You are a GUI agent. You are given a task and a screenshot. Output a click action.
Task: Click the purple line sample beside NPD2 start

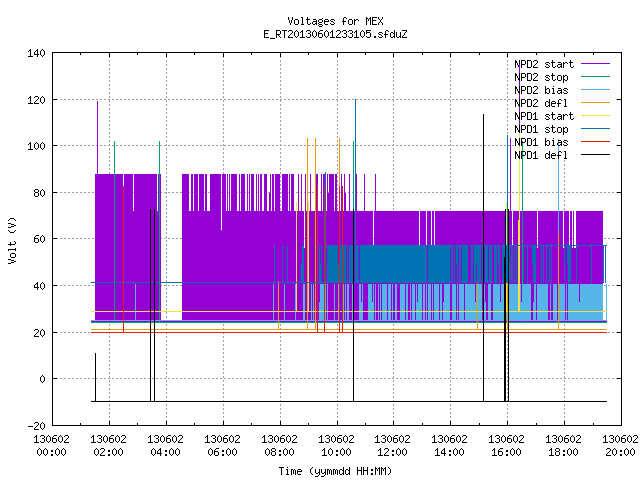[596, 64]
